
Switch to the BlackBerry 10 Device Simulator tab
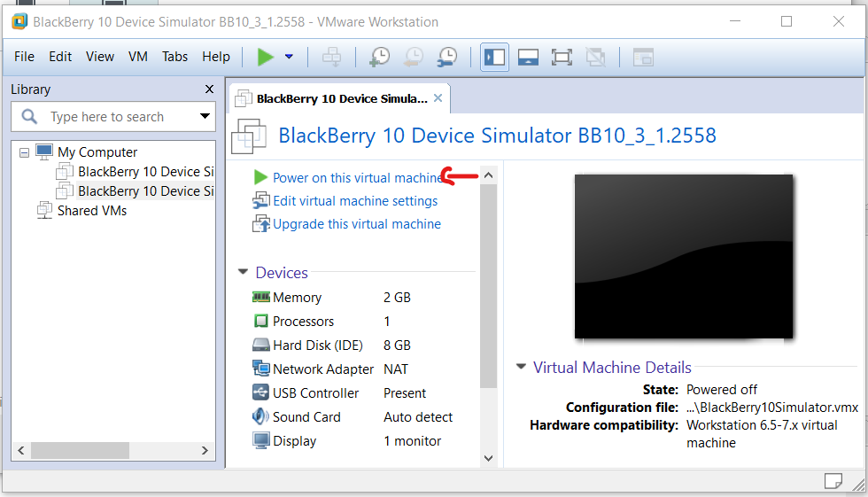(342, 98)
